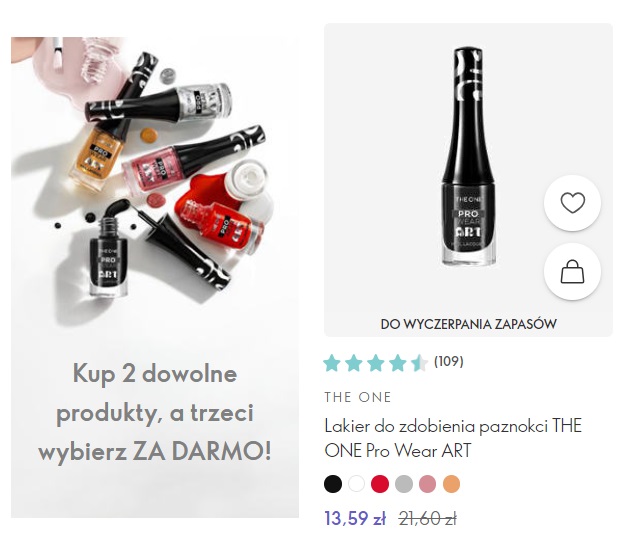The height and width of the screenshot is (540, 625).
Task: Open THE ONE brand link
Action: click(x=358, y=397)
